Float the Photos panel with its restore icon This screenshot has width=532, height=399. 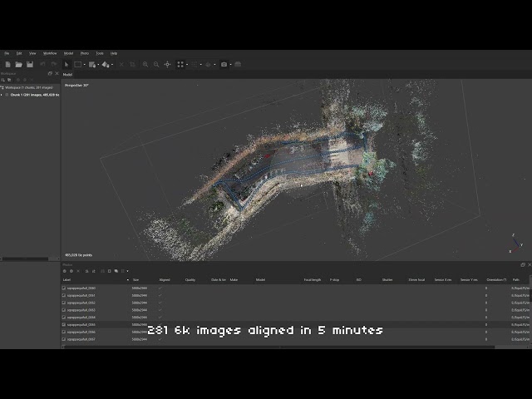coord(523,264)
